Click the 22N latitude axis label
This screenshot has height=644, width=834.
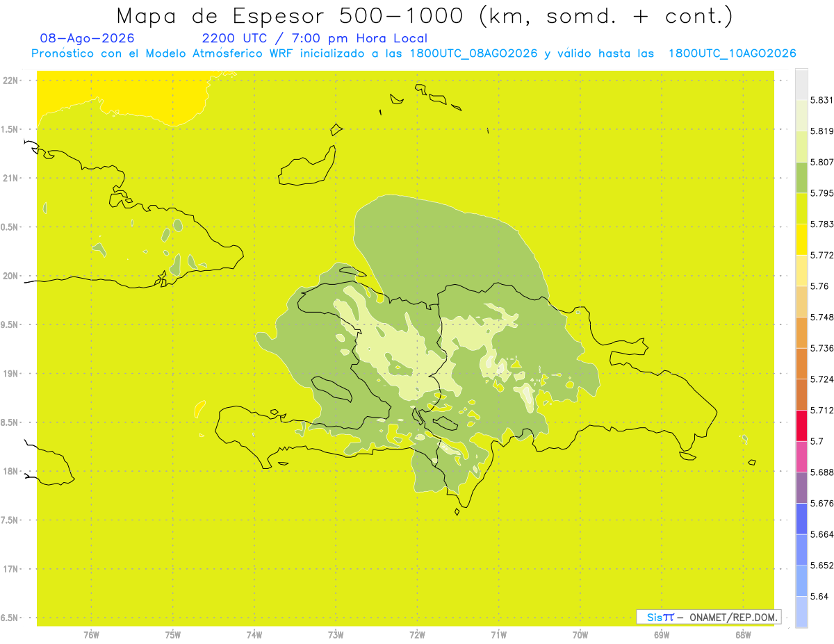click(10, 81)
